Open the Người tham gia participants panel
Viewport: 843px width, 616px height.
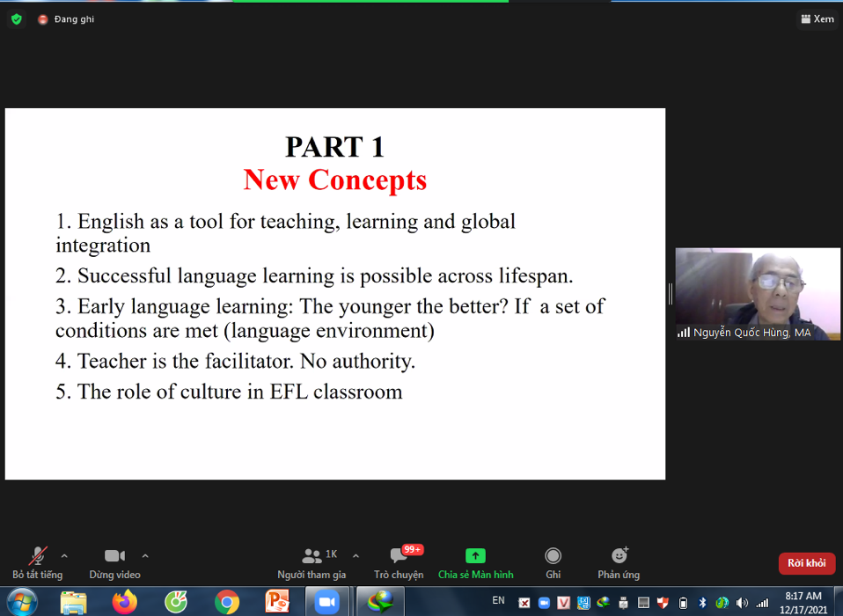(312, 561)
